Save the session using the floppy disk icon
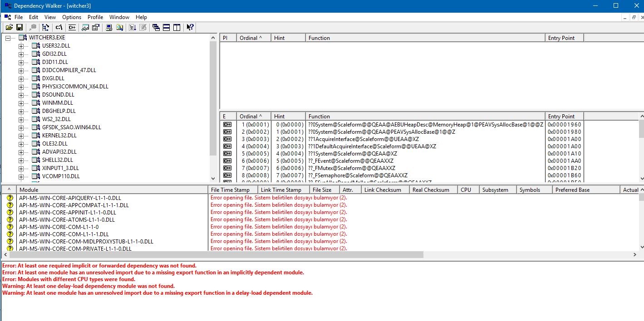 click(x=20, y=28)
